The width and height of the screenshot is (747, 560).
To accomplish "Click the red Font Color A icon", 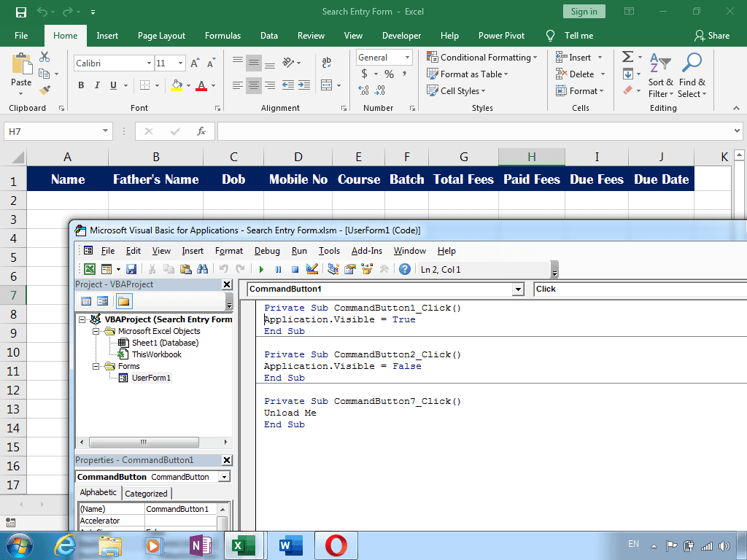I will [201, 86].
